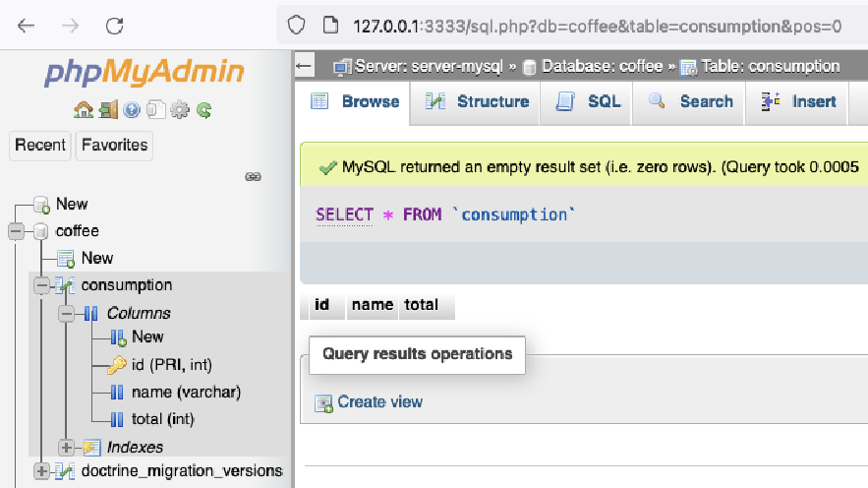Viewport: 868px width, 488px height.
Task: Select doctrine_migration_versions table
Action: pyautogui.click(x=182, y=471)
